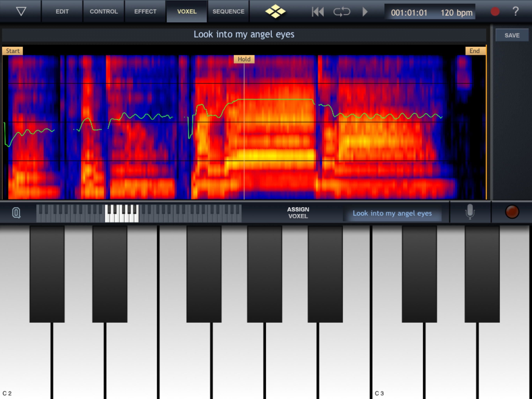Rewind to start of song
This screenshot has height=399, width=532.
[x=318, y=11]
